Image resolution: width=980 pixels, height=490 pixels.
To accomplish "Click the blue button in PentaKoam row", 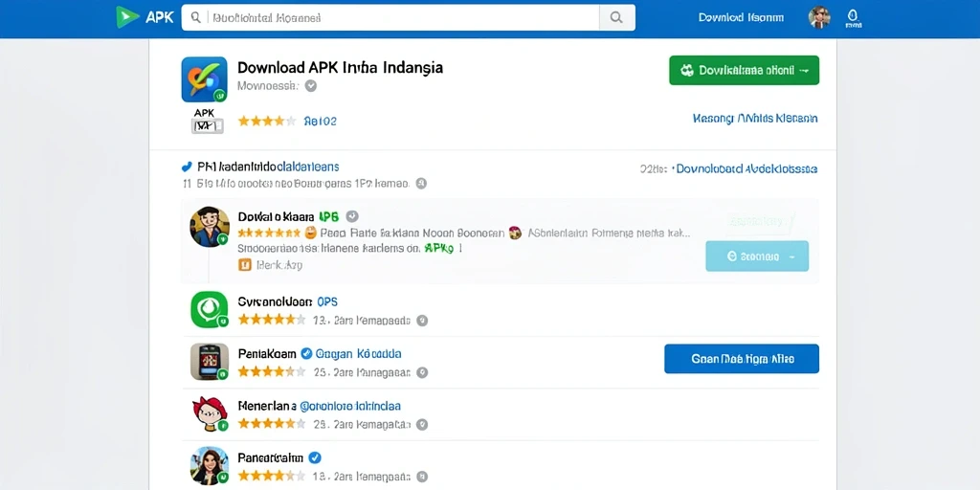I will point(742,359).
